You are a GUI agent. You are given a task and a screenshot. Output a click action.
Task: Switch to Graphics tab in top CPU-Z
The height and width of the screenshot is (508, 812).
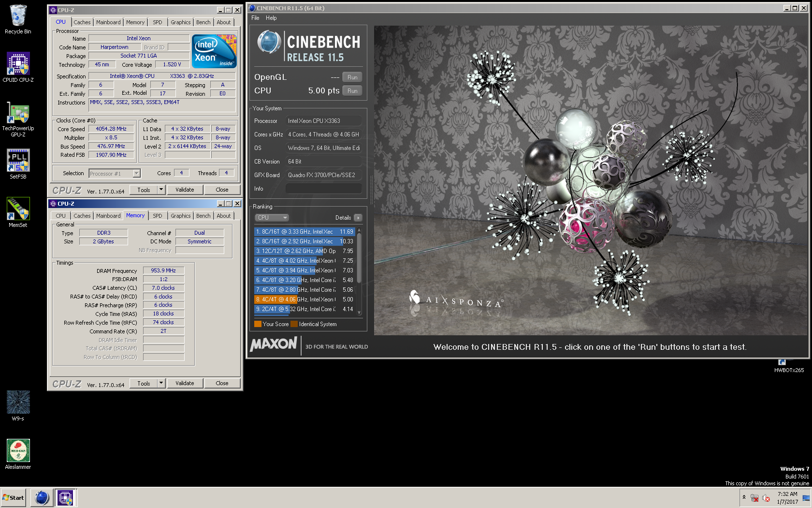[x=181, y=22]
